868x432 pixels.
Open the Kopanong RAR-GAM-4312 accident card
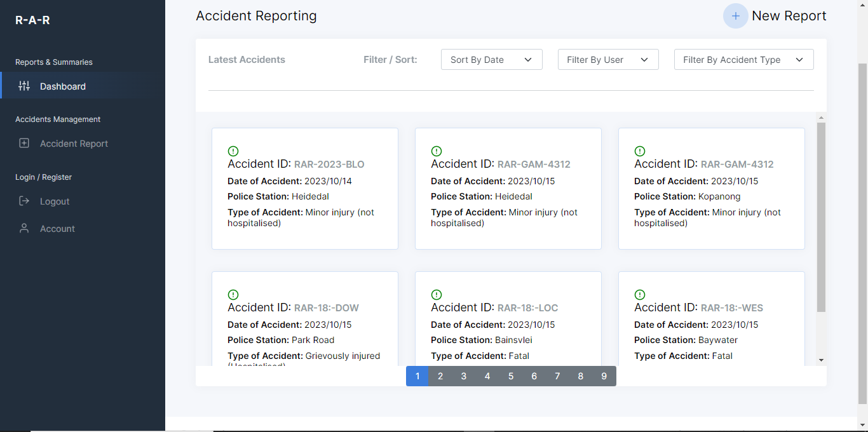pyautogui.click(x=711, y=189)
